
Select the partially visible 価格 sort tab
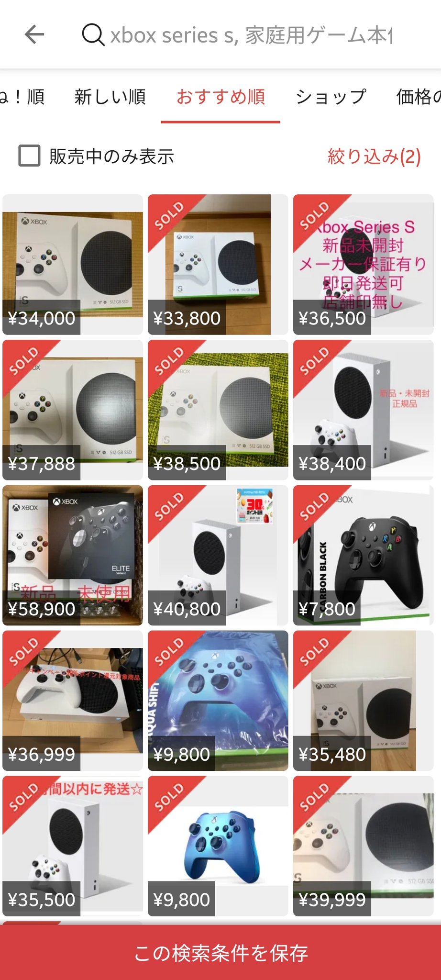(419, 97)
